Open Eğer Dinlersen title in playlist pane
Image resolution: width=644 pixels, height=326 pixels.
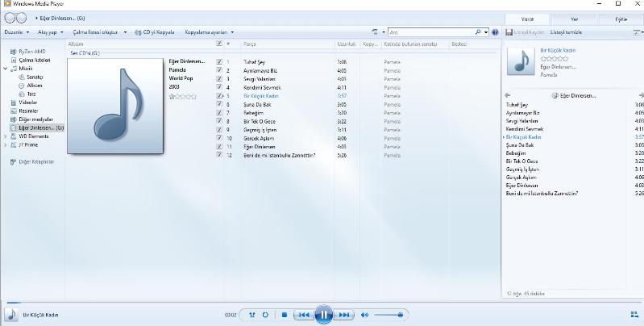[x=574, y=95]
